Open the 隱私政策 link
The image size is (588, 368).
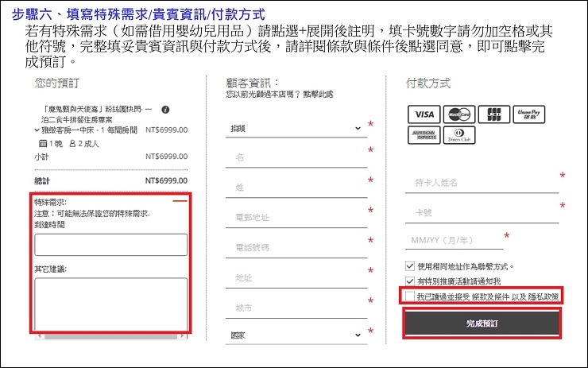pos(544,296)
